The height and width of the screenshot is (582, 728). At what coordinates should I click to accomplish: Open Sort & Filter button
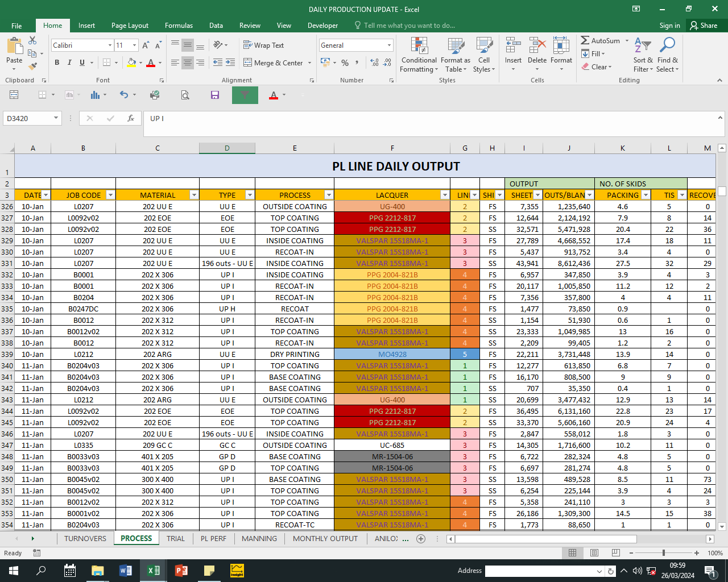[x=643, y=55]
